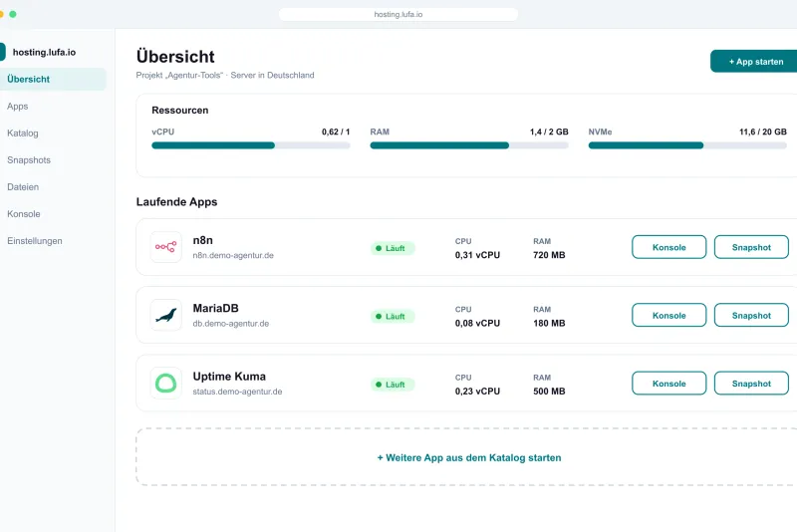Viewport: 797px width, 532px height.
Task: Click Weitere App aus dem Katalog starten
Action: (x=468, y=458)
